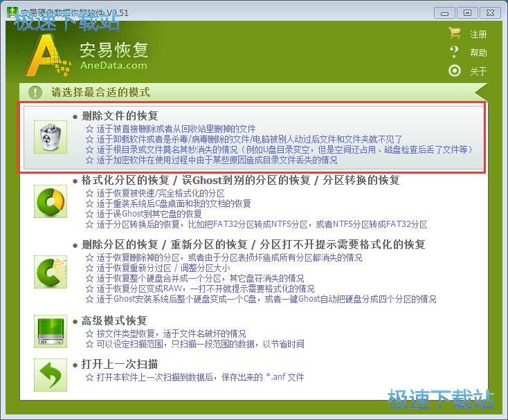Select 删除文件的恢复 mode heading
This screenshot has width=508, height=420.
120,116
